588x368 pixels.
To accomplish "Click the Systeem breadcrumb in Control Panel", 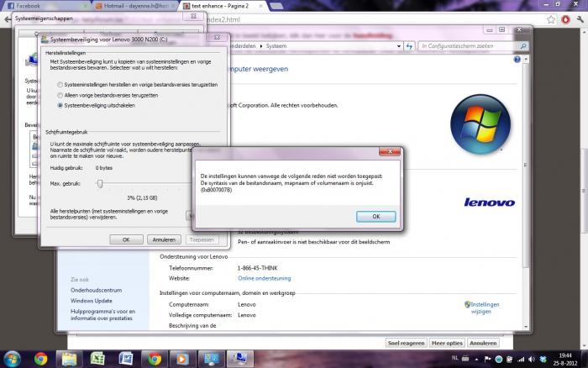I will pyautogui.click(x=276, y=45).
